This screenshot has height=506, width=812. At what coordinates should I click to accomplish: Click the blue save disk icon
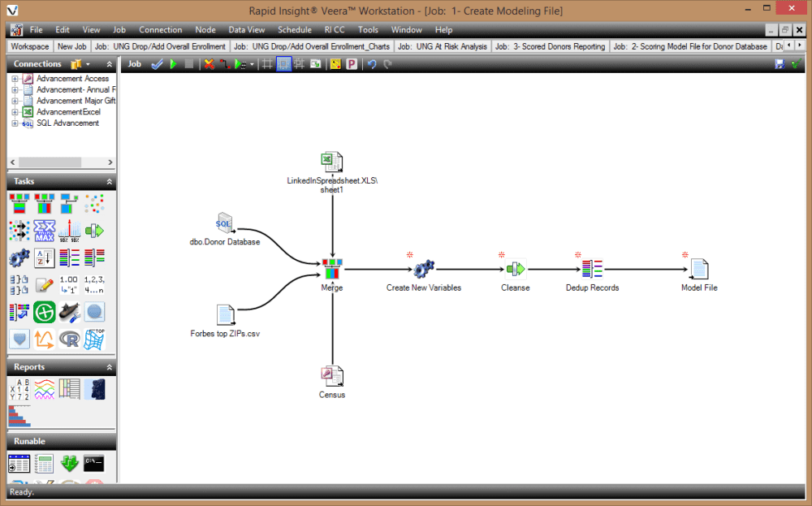[780, 64]
